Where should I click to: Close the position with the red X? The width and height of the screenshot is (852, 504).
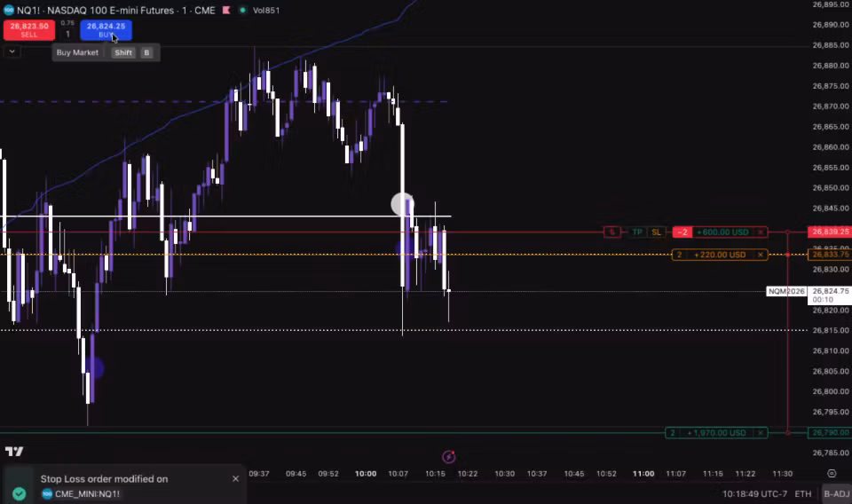coord(761,232)
